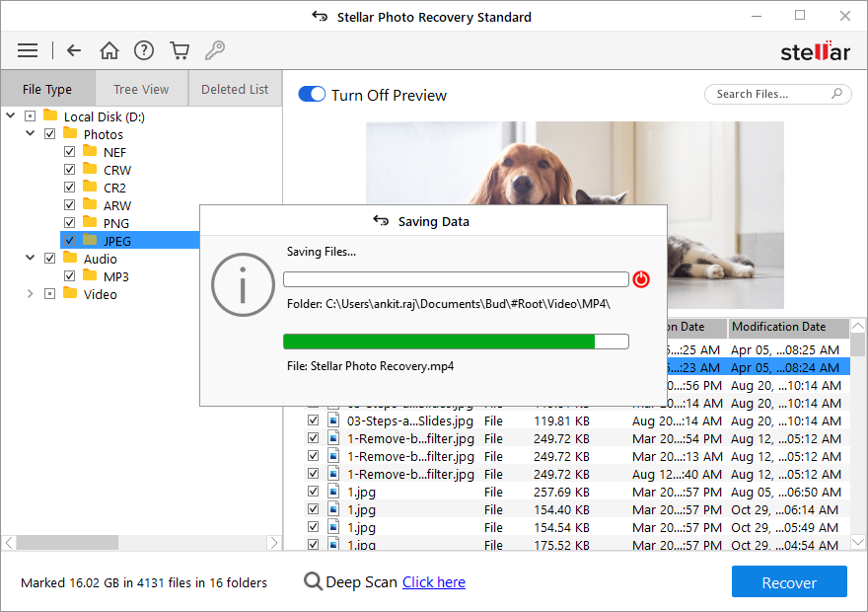Image resolution: width=868 pixels, height=612 pixels.
Task: Open the Deleted List tab
Action: coord(234,88)
